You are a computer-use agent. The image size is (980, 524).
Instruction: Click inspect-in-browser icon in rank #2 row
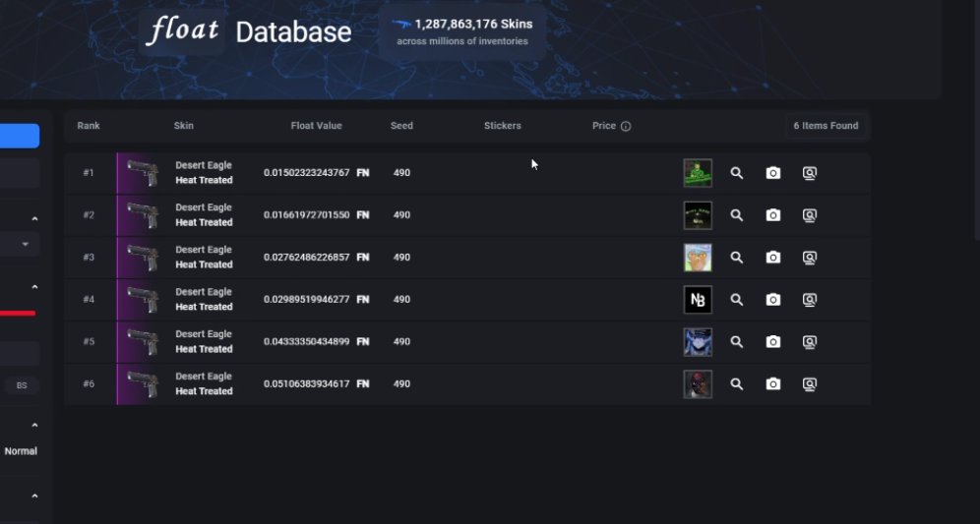810,215
